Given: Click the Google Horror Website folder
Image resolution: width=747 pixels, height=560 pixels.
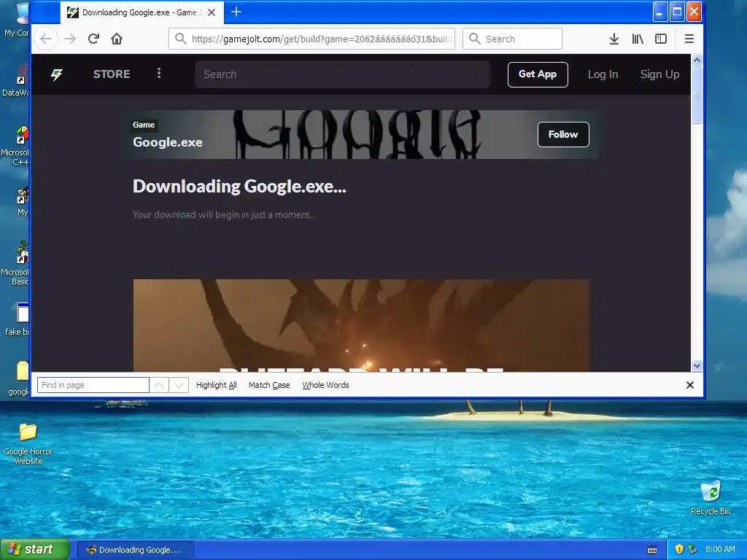Looking at the screenshot, I should 28,444.
